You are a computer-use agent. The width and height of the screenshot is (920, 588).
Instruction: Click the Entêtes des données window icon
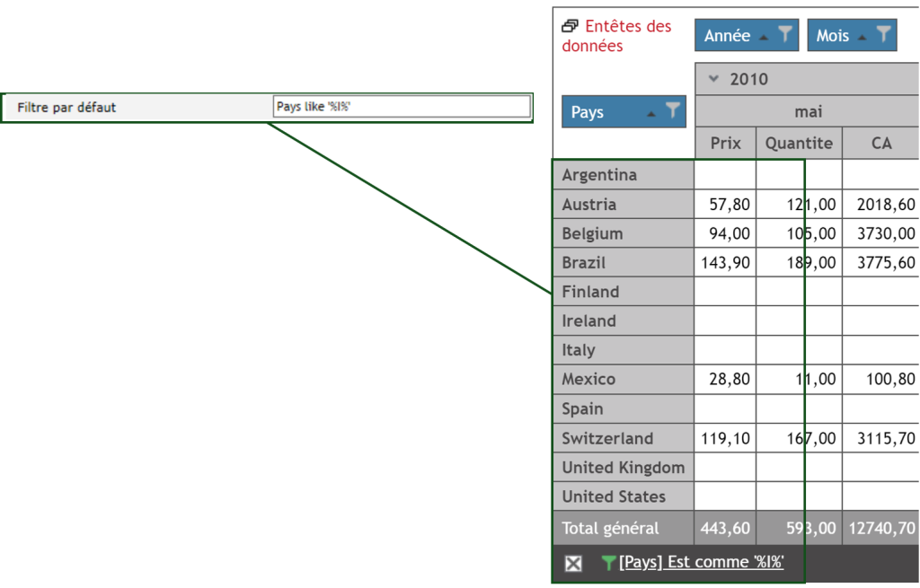click(x=570, y=27)
